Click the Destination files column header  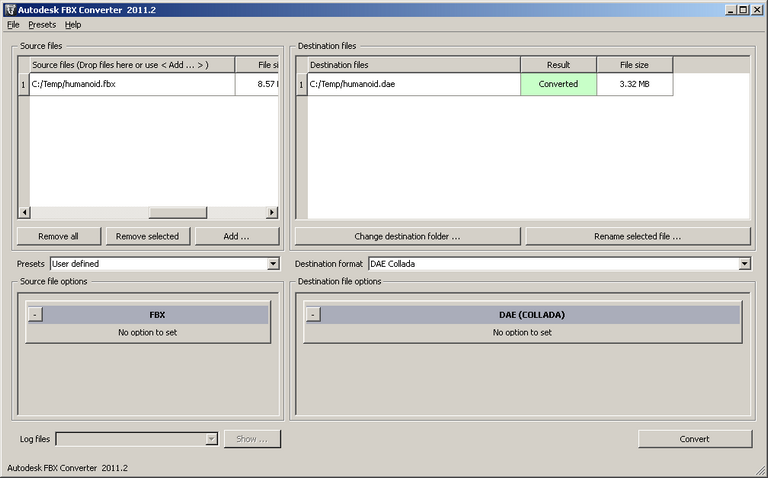point(414,65)
